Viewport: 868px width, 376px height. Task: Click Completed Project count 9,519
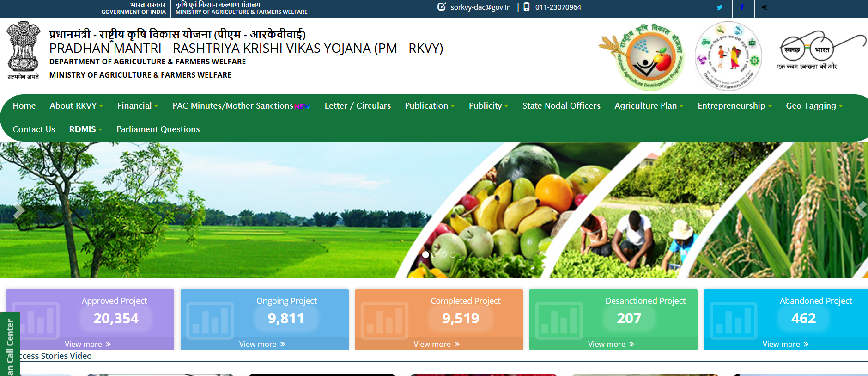tap(461, 318)
